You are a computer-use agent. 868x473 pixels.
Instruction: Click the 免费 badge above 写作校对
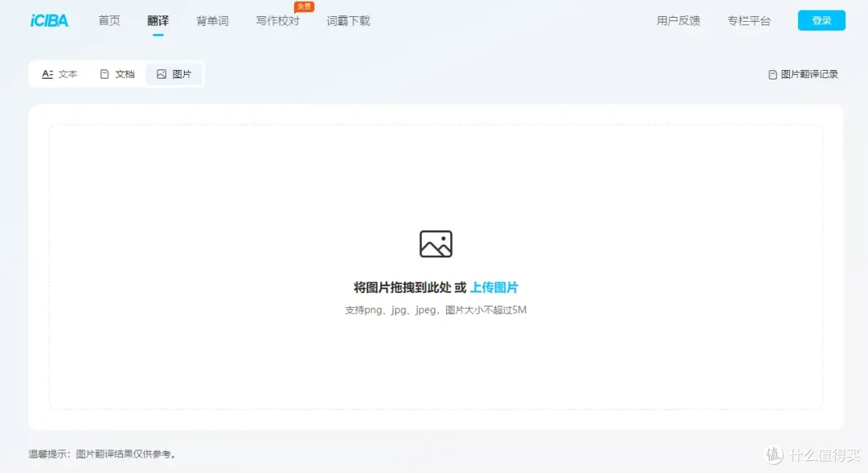[304, 6]
